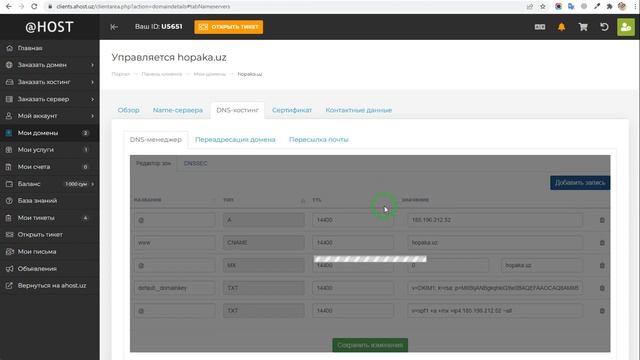Image resolution: width=640 pixels, height=360 pixels.
Task: Open the MX record type dropdown
Action: (264, 265)
